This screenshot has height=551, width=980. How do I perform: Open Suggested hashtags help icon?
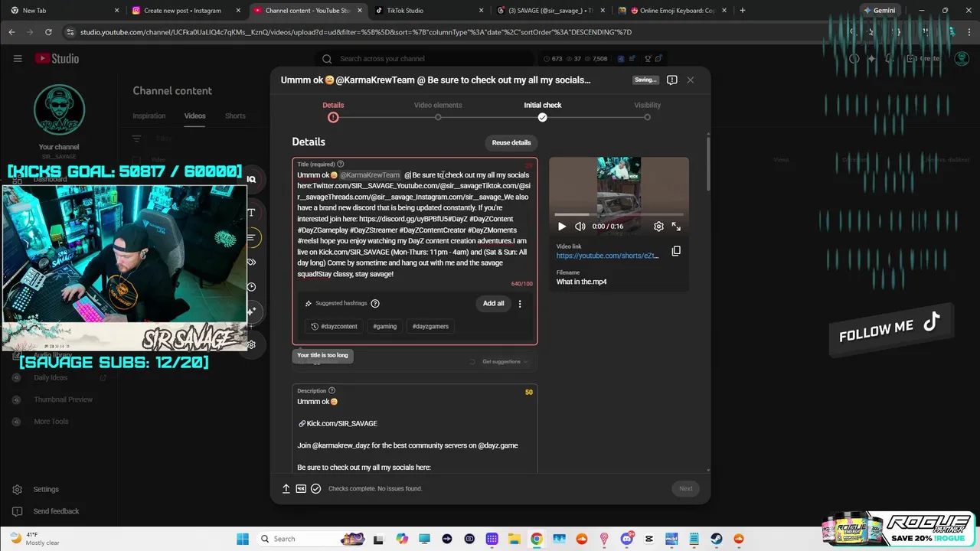tap(375, 304)
